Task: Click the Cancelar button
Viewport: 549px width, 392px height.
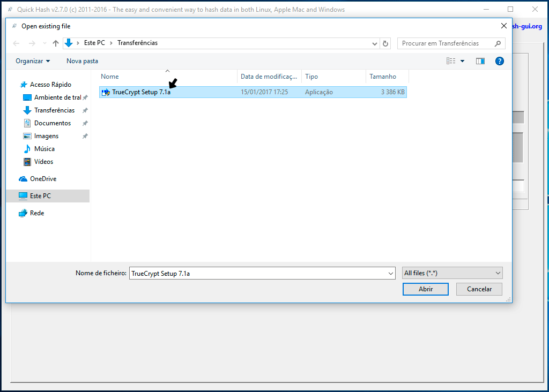Action: pos(479,289)
